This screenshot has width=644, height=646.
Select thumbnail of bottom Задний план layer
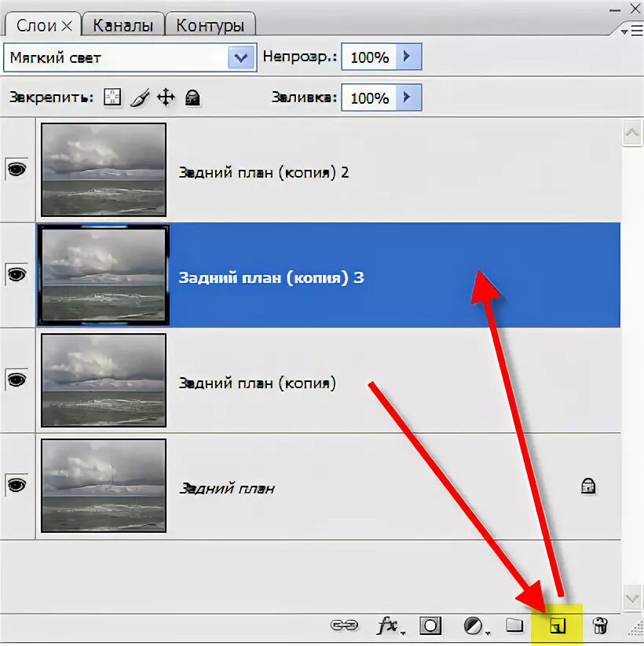point(104,486)
